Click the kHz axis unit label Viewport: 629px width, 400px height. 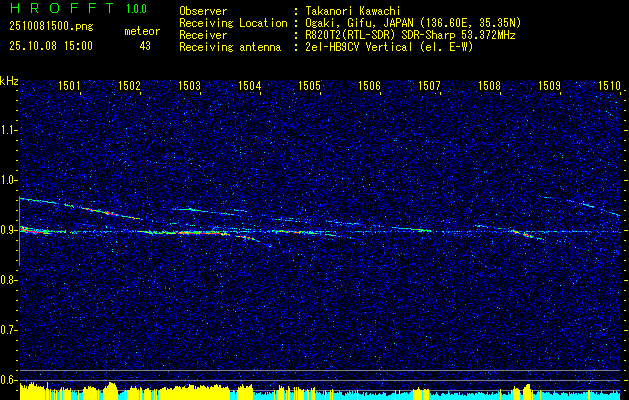pyautogui.click(x=10, y=81)
